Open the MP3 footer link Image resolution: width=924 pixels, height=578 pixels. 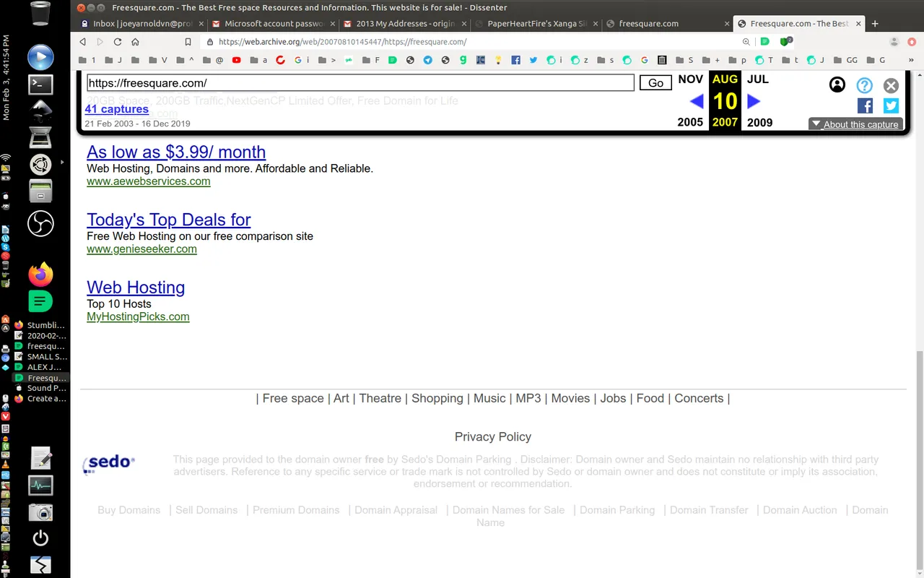click(x=528, y=398)
